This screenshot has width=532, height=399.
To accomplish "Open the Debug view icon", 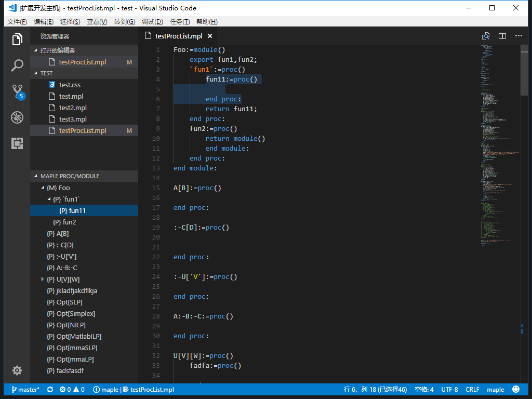I will pyautogui.click(x=17, y=117).
